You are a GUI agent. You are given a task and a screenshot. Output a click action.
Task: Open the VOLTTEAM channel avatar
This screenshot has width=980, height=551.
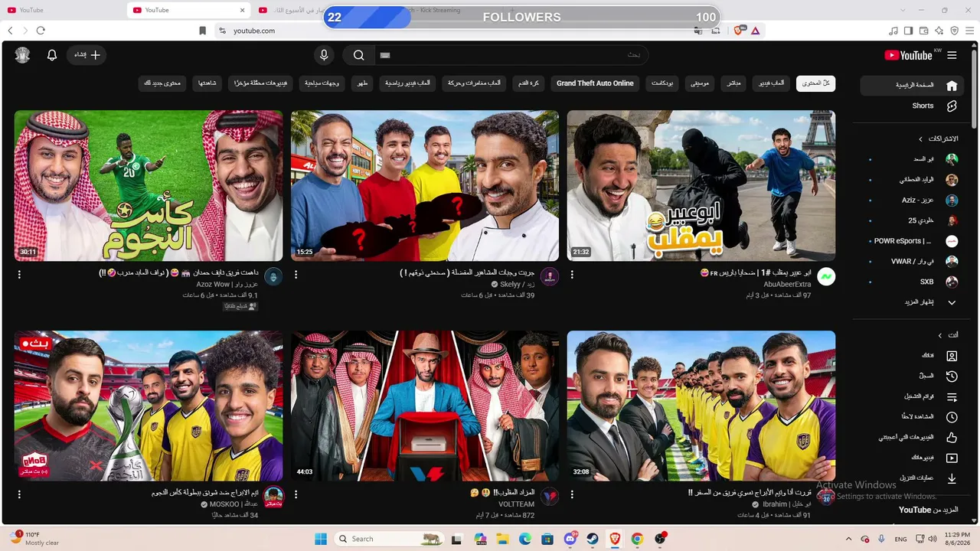point(550,497)
